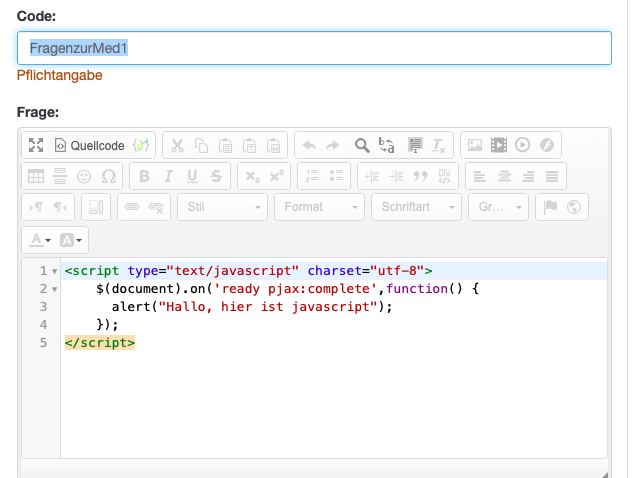Image resolution: width=637 pixels, height=478 pixels.
Task: Open the Stil dropdown
Action: click(x=222, y=207)
